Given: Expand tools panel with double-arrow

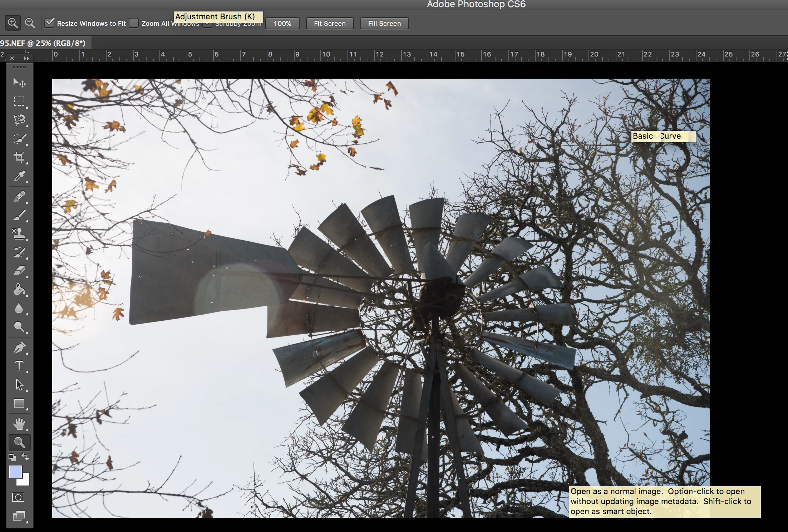Looking at the screenshot, I should pyautogui.click(x=26, y=58).
